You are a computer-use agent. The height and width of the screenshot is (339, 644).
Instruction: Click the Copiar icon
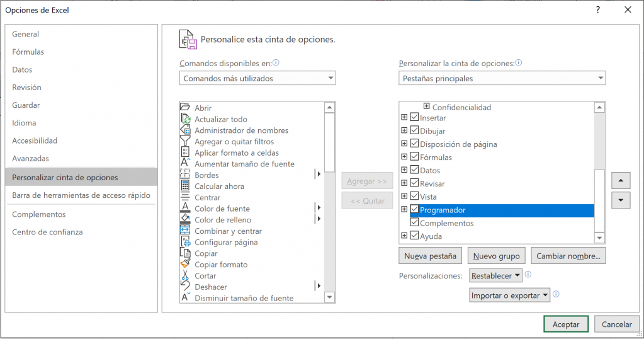tap(185, 253)
